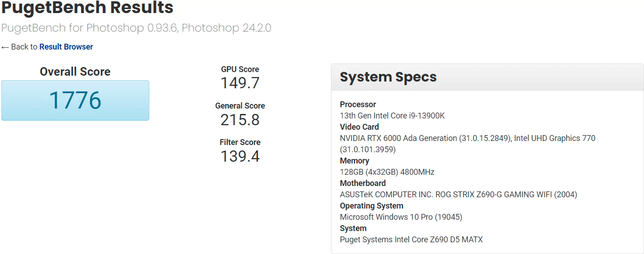Click the Memory label
The height and width of the screenshot is (254, 644).
pyautogui.click(x=354, y=161)
